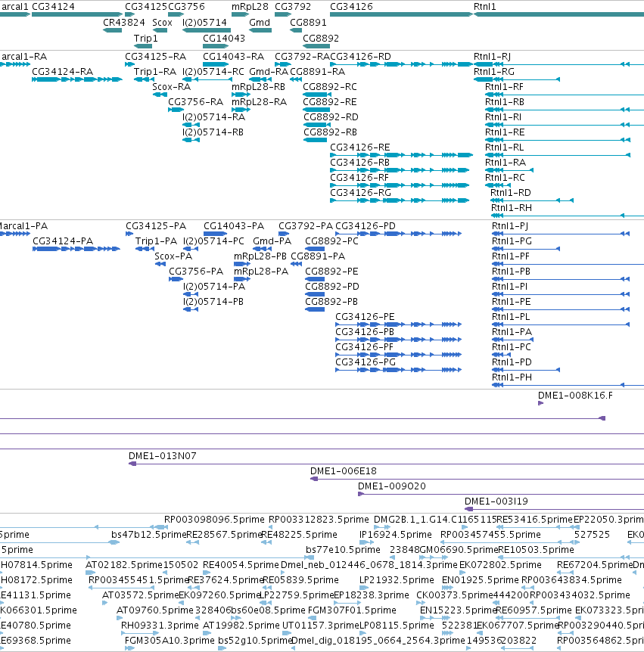644x652 pixels.
Task: Select the Gmd gene name
Action: (260, 23)
